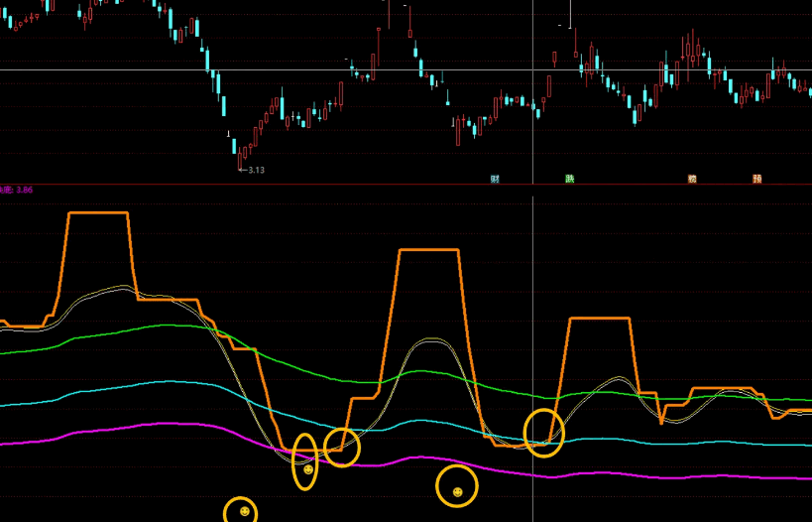The width and height of the screenshot is (812, 522).
Task: Click the orange marker between 跌 and 预
Action: (692, 180)
